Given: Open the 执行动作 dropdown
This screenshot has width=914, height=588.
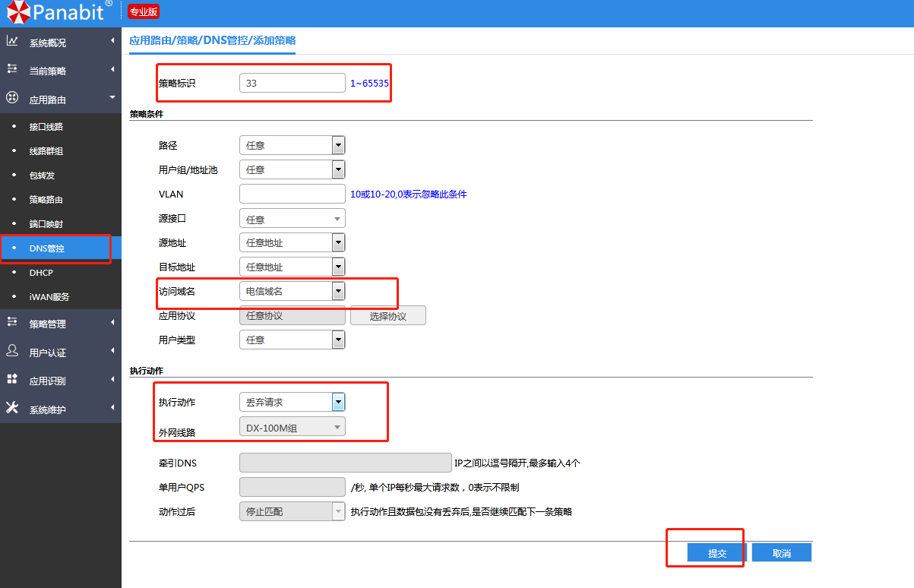Looking at the screenshot, I should (x=338, y=402).
